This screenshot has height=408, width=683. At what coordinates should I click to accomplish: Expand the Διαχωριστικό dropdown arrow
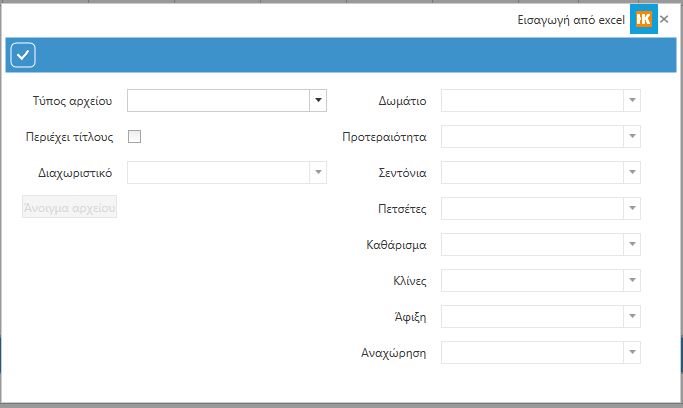[318, 172]
